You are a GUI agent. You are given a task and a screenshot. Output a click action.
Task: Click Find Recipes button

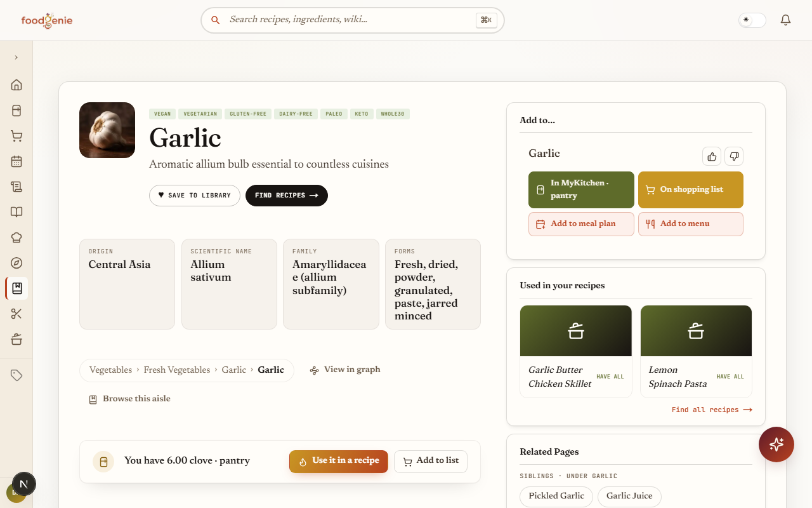(x=287, y=196)
